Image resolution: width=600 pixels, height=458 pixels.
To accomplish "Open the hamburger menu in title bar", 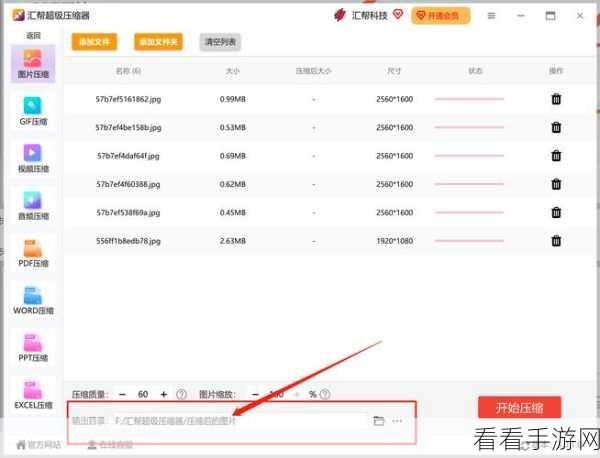I will (x=491, y=16).
